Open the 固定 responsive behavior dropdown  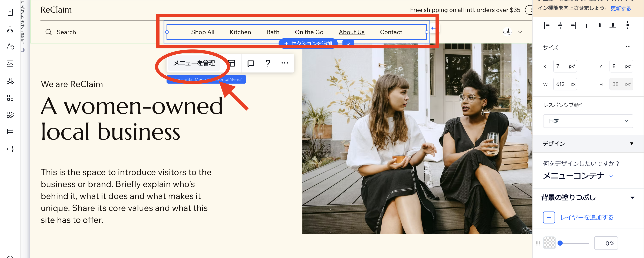[x=588, y=121]
